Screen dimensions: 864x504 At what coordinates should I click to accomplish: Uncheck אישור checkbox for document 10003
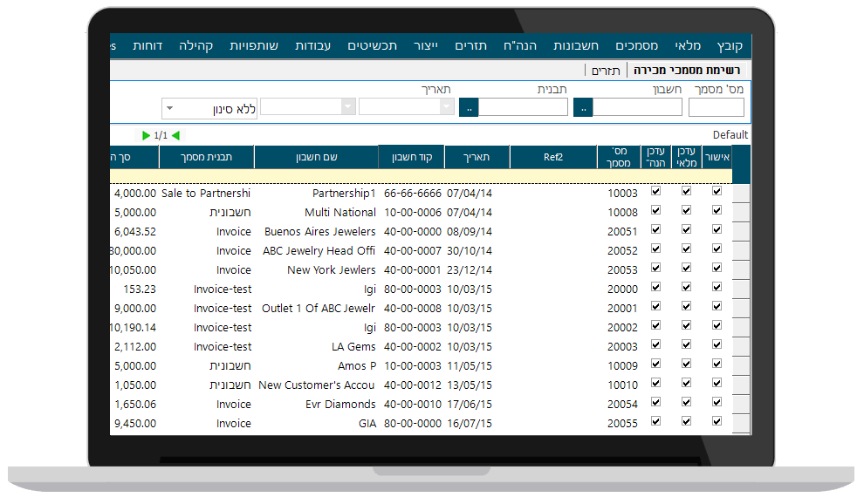[x=717, y=191]
